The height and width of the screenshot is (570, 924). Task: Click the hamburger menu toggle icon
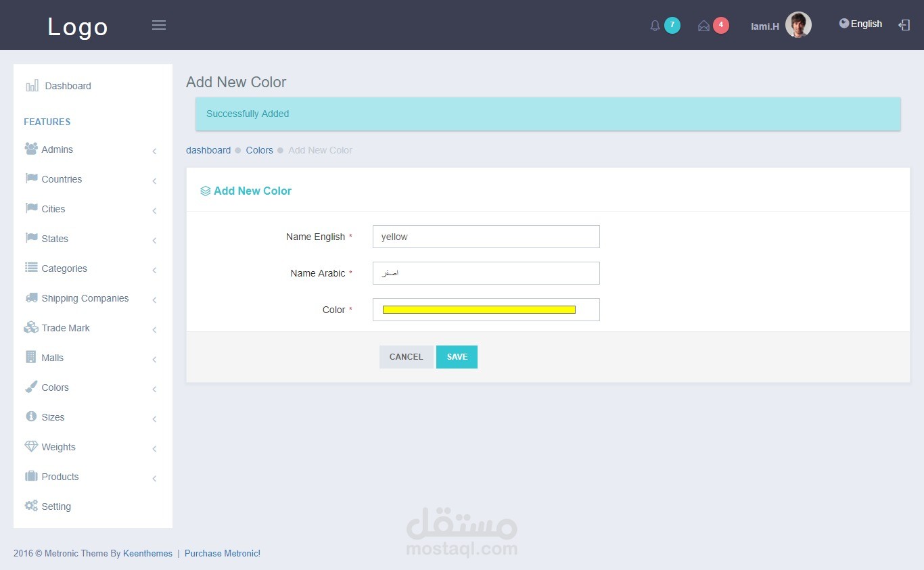[x=159, y=25]
